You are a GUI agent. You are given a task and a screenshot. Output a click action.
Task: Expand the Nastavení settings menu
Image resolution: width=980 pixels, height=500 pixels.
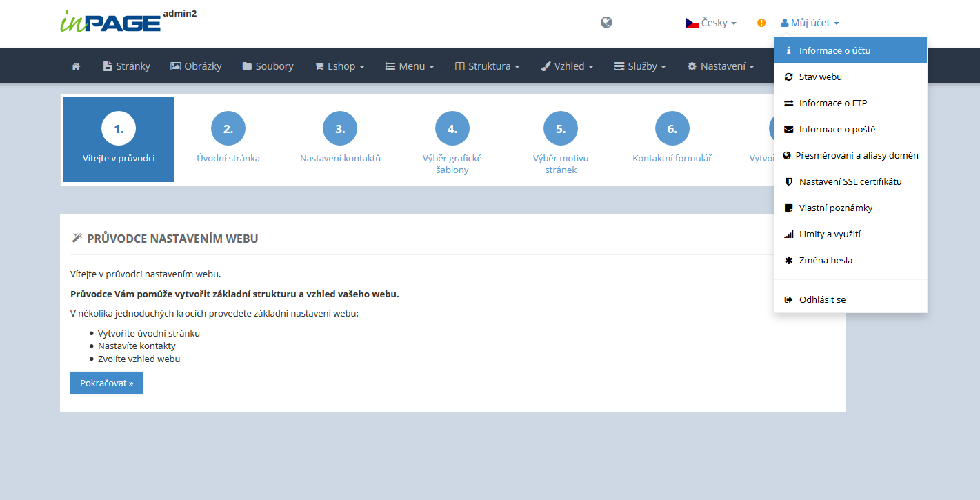click(x=721, y=66)
